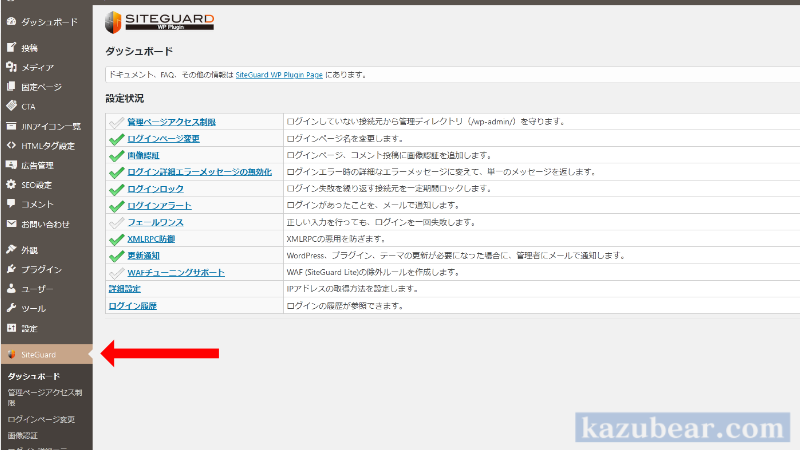800x450 pixels.
Task: Open ダッシュボード submenu under SiteGuard
Action: point(34,377)
